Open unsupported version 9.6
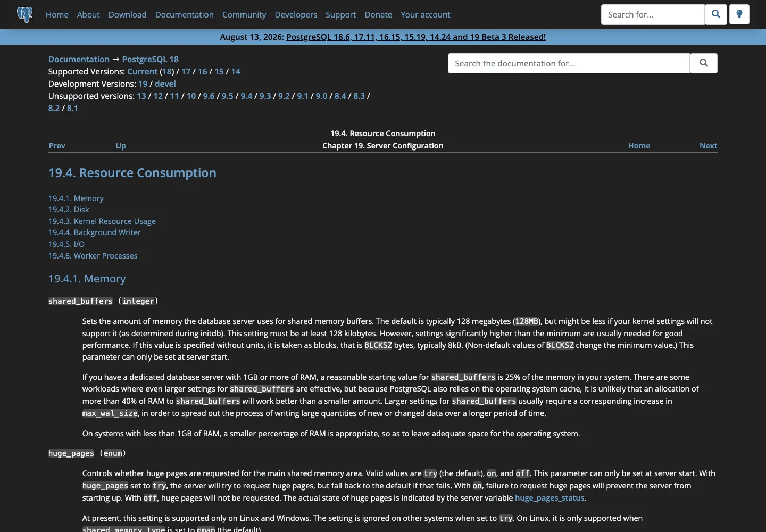Screen dimensions: 766x532 [209, 96]
